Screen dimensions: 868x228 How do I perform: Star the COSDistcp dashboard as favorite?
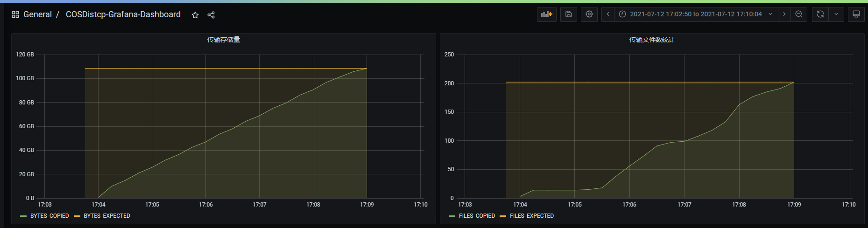pyautogui.click(x=195, y=15)
